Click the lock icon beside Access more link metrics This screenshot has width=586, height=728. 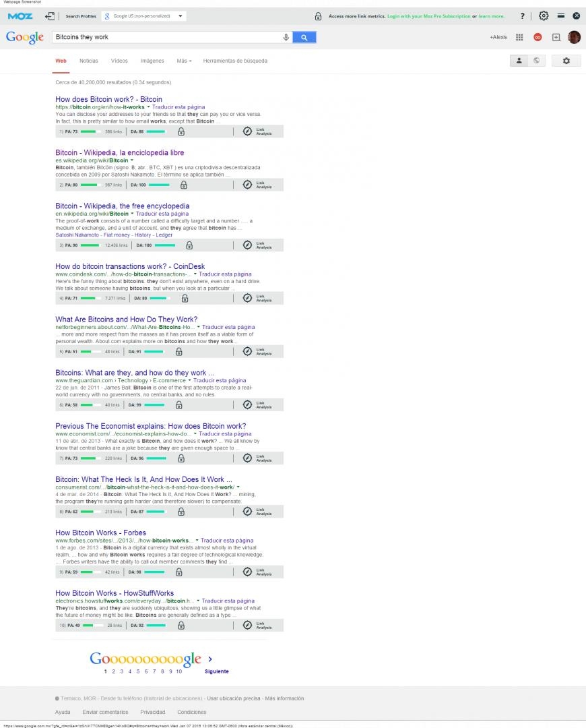(x=318, y=16)
